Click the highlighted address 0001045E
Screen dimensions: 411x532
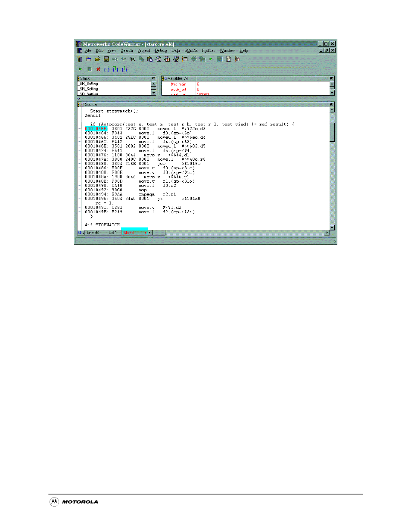(x=96, y=129)
